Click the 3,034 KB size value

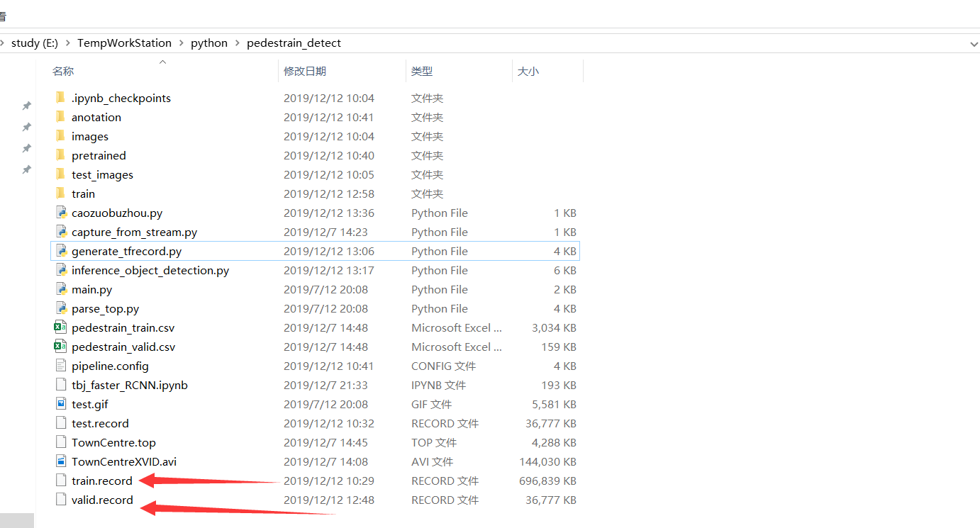pos(554,327)
